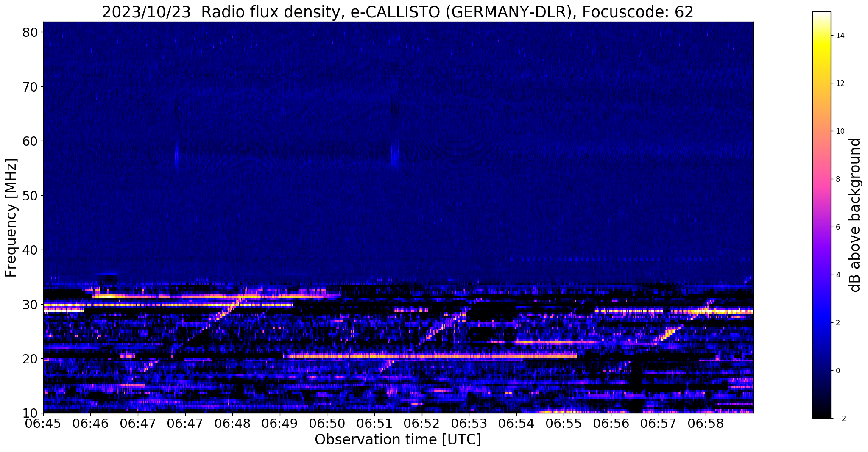This screenshot has width=868, height=452.
Task: Click the plot title mentioning e-CALLISTO (GERMANY-DLR)
Action: (x=398, y=12)
